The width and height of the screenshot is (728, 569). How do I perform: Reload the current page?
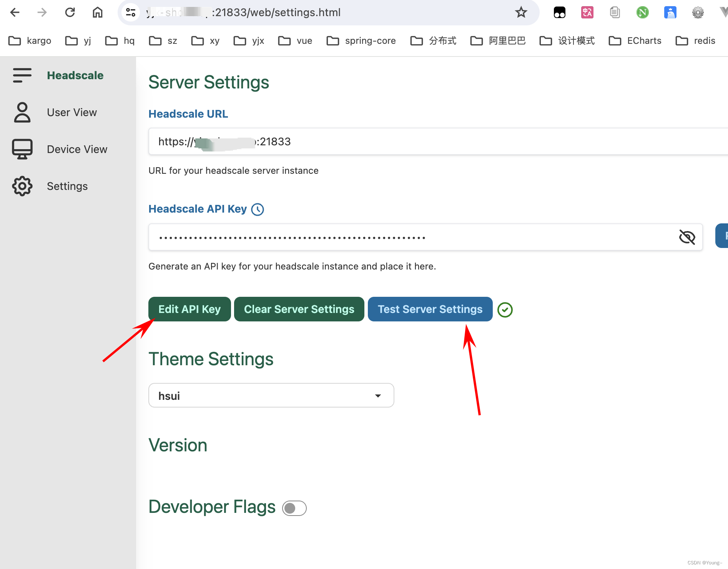(x=70, y=13)
